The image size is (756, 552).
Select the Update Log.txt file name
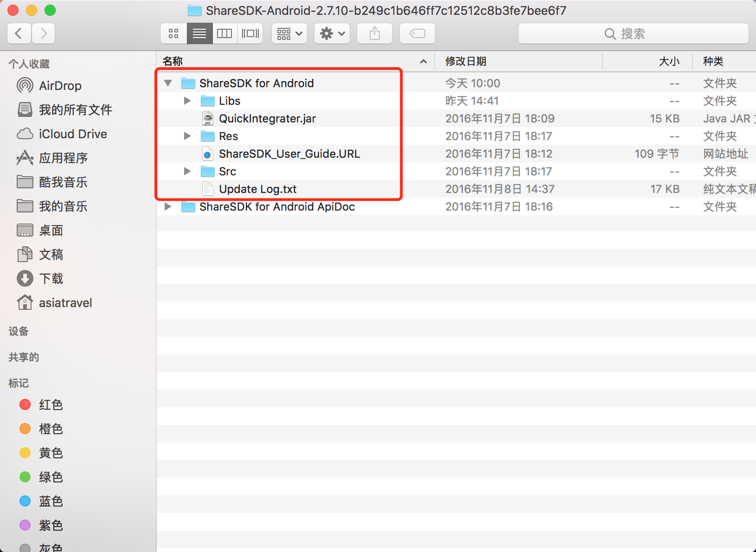257,189
